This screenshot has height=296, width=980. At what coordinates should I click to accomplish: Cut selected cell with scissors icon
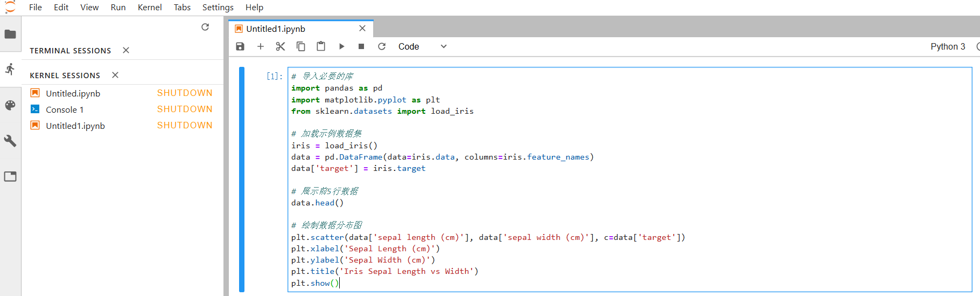(281, 46)
